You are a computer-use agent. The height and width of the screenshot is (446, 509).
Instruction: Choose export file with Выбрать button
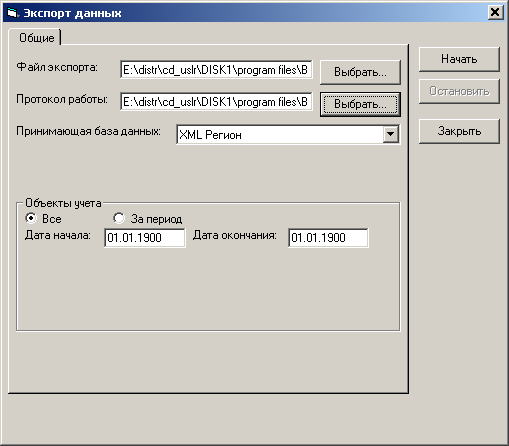[360, 72]
